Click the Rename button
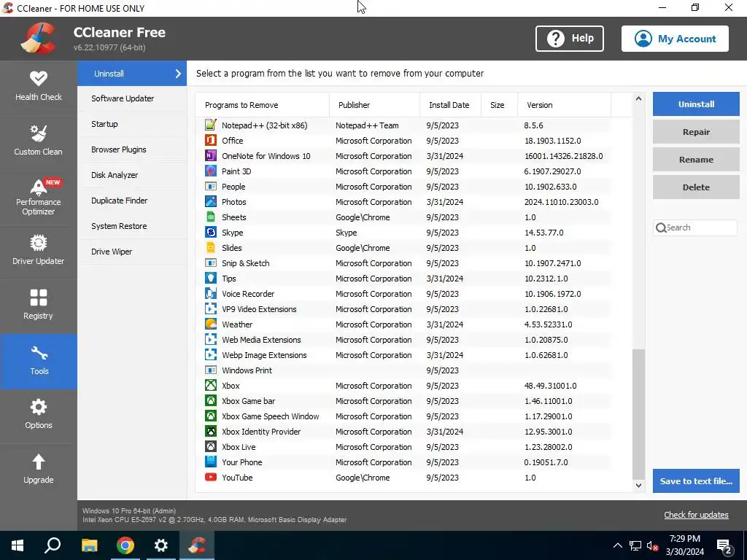 [x=696, y=160]
